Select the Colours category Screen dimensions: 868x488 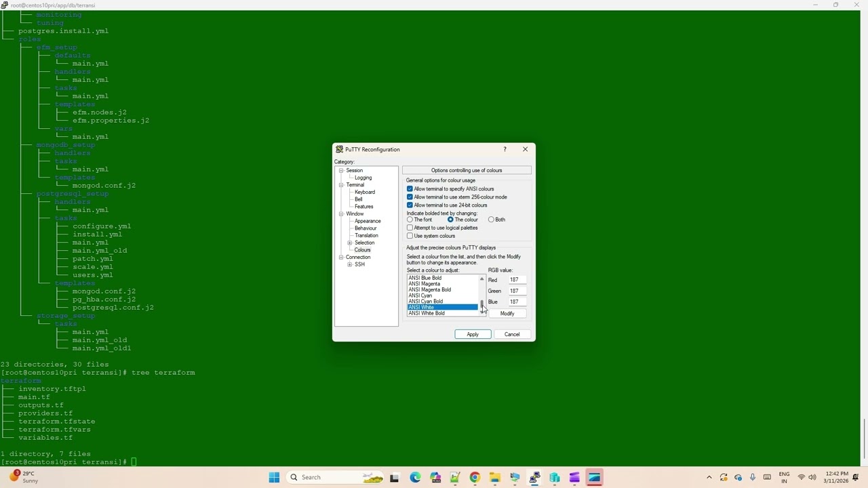tap(363, 250)
